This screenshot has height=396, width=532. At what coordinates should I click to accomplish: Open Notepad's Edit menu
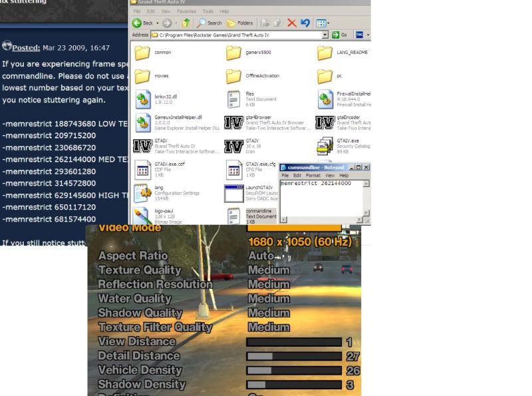(x=297, y=175)
